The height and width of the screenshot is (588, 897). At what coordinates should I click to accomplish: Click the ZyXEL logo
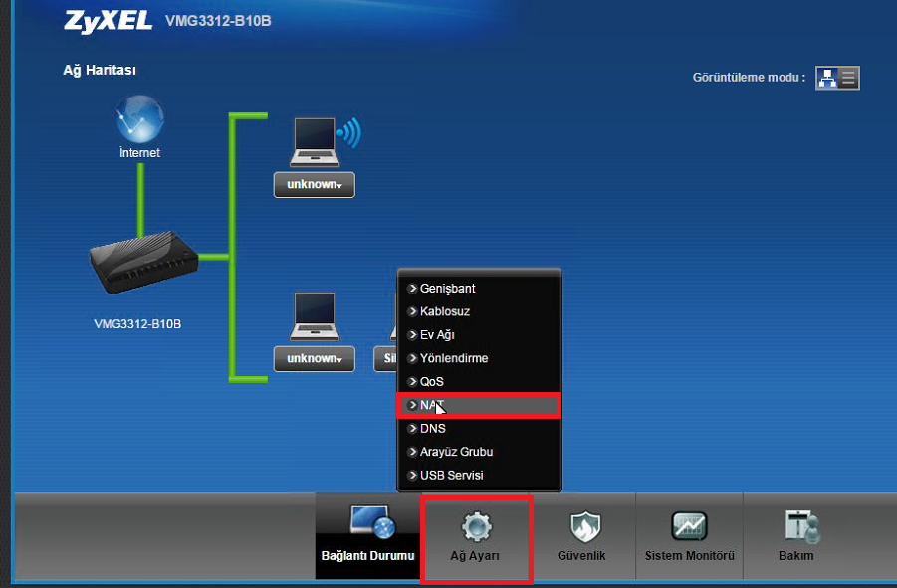109,21
